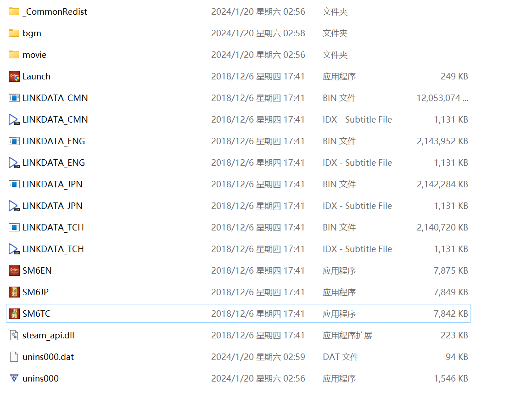Select the LINKDATA_CMN BIN file icon
Viewport: 532px width, 393px height.
pos(14,98)
